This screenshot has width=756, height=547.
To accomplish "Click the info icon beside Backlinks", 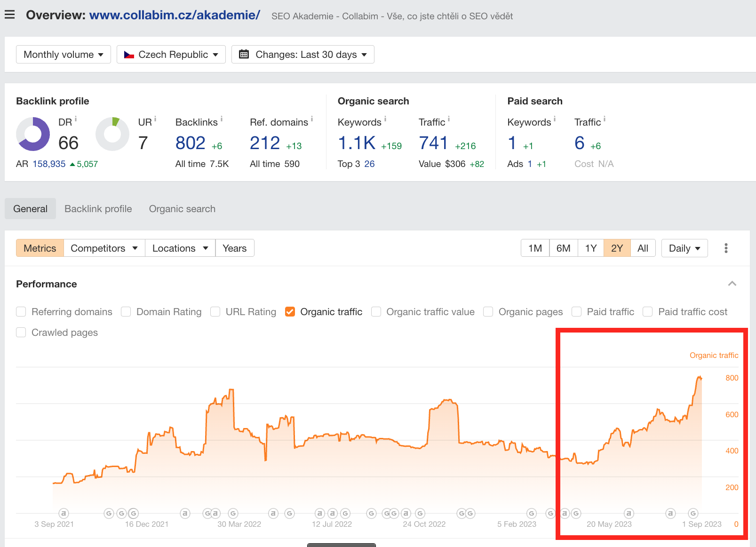I will pos(222,119).
